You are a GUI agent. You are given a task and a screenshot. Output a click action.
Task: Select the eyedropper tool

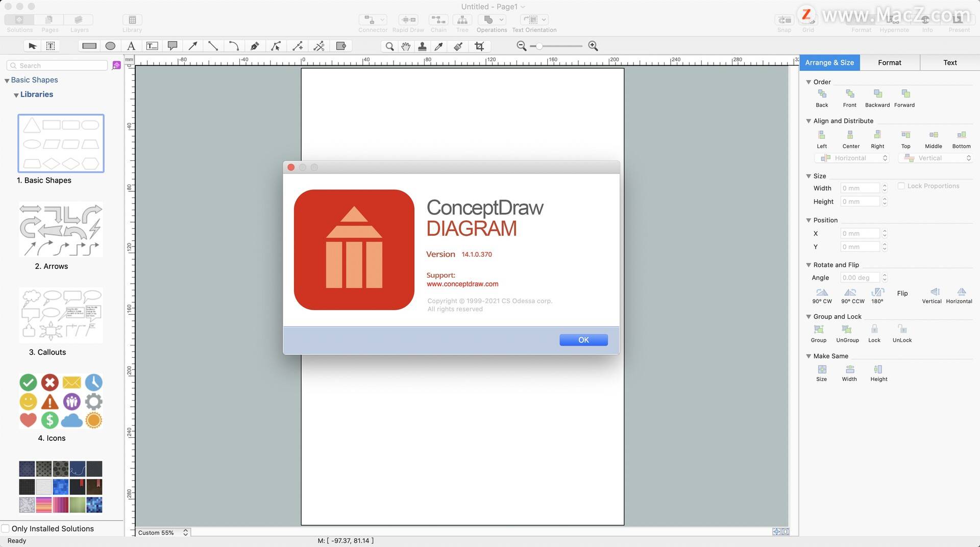438,46
